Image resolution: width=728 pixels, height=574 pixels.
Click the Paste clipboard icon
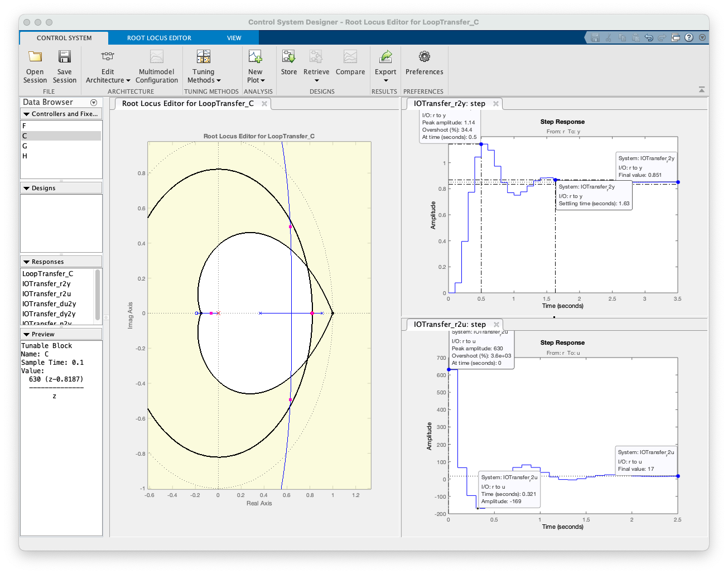tap(635, 38)
